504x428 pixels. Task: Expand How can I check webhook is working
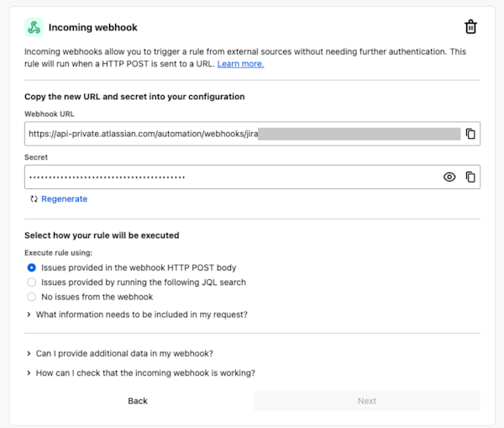click(139, 373)
